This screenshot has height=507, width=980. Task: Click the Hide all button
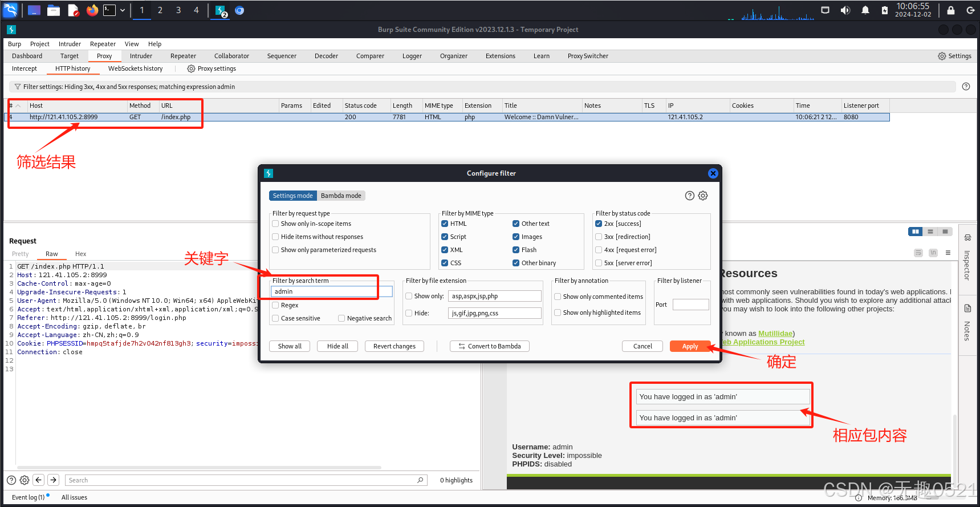click(x=337, y=346)
